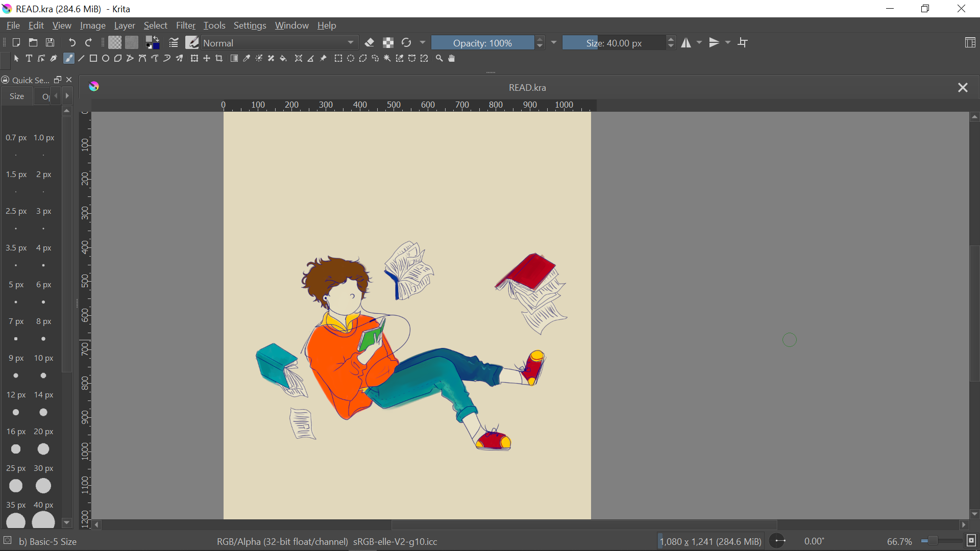Select the Rectangle shape tool
Screen dimensions: 980x551
pyautogui.click(x=93, y=59)
